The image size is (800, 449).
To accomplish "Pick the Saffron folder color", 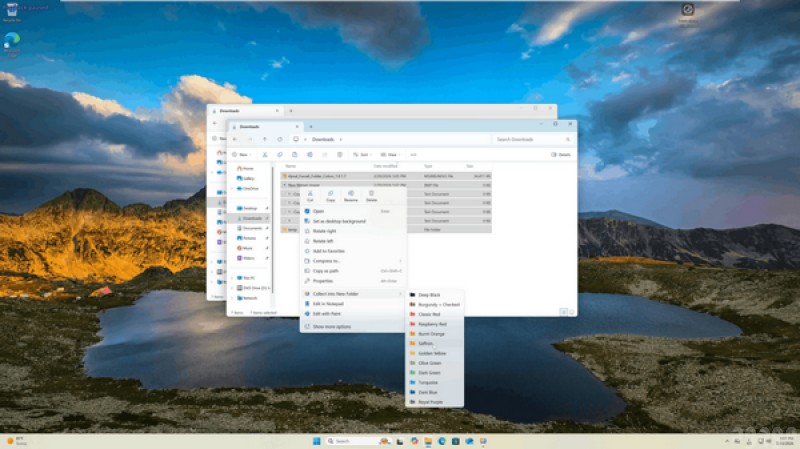I will pyautogui.click(x=426, y=343).
